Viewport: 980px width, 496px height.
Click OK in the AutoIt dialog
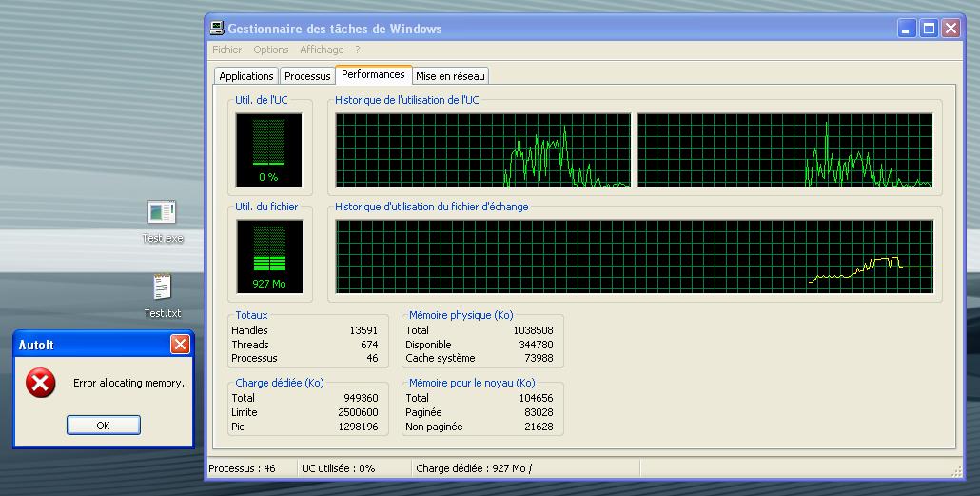pos(103,426)
